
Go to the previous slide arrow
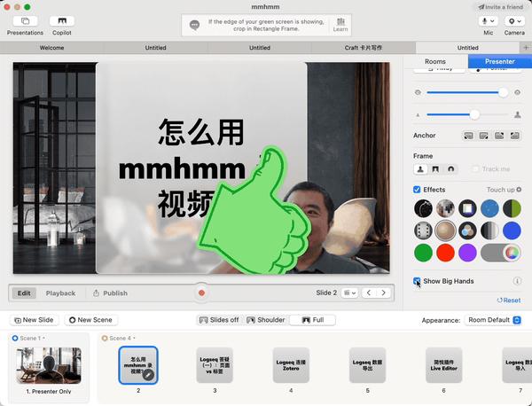coord(369,293)
